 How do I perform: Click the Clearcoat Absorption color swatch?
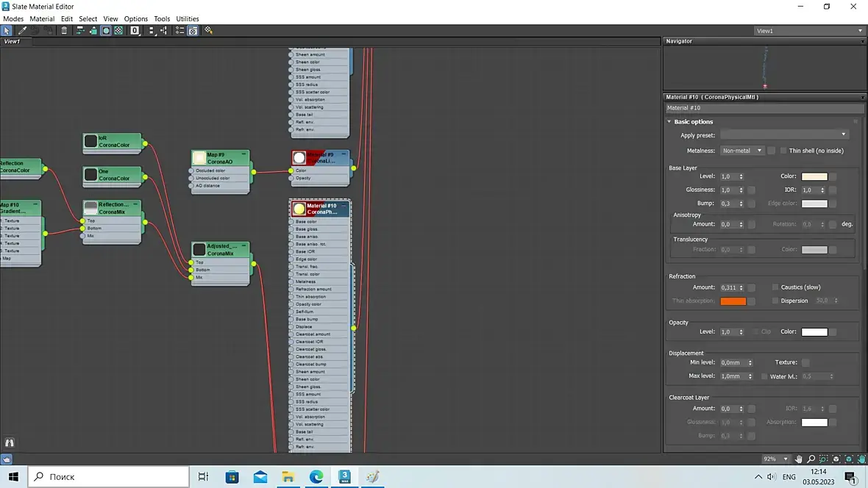(814, 423)
